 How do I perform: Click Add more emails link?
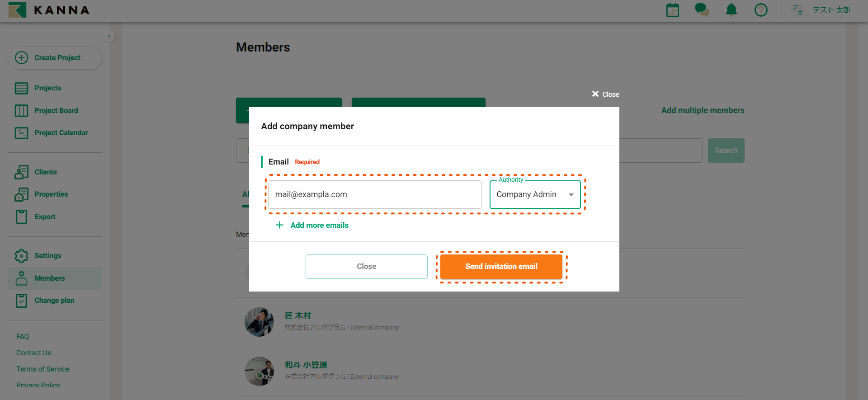319,225
